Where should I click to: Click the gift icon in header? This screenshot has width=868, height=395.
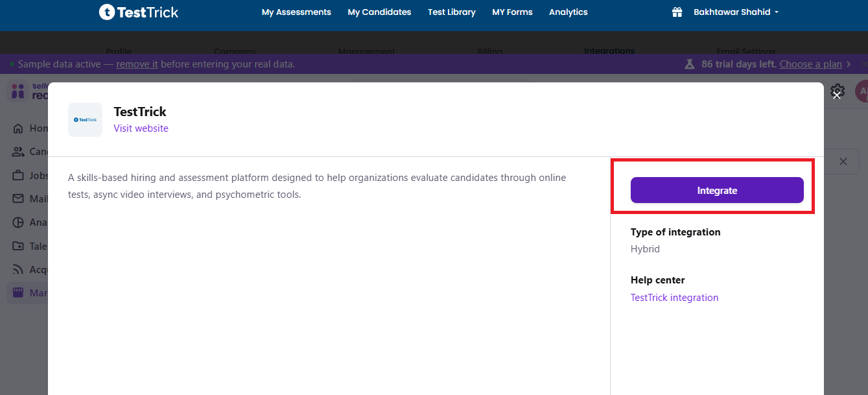tap(677, 12)
